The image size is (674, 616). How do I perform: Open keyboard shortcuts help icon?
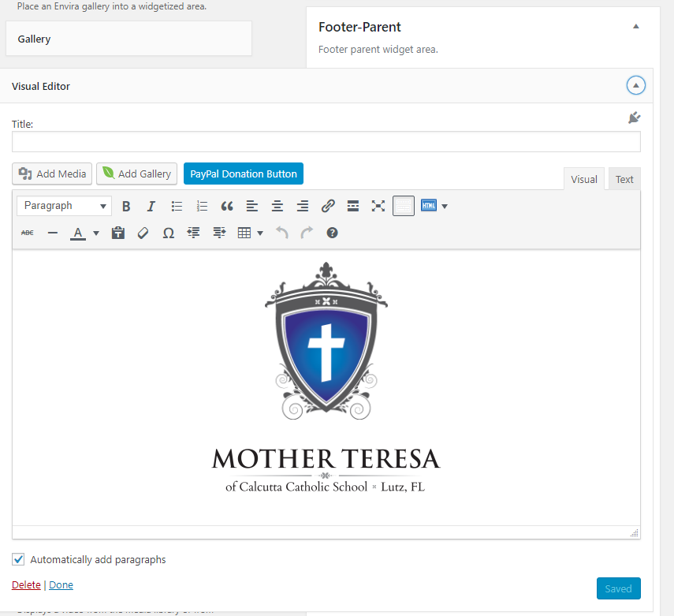(332, 233)
